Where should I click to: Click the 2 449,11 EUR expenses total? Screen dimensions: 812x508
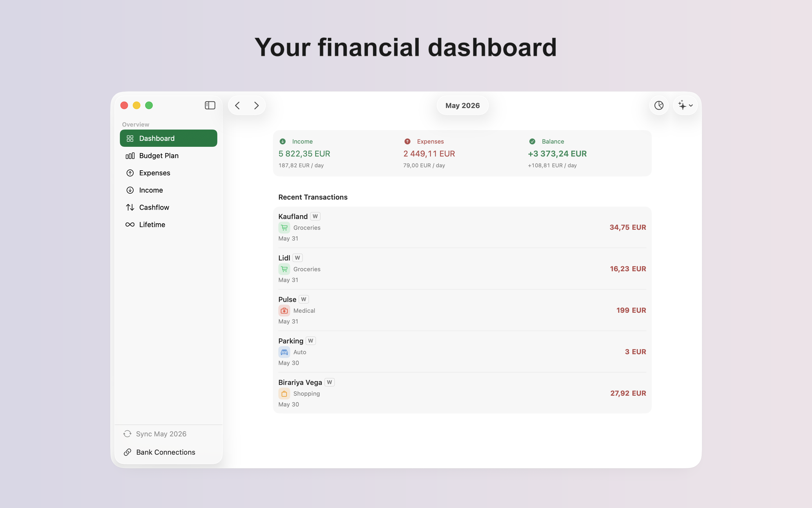(429, 154)
